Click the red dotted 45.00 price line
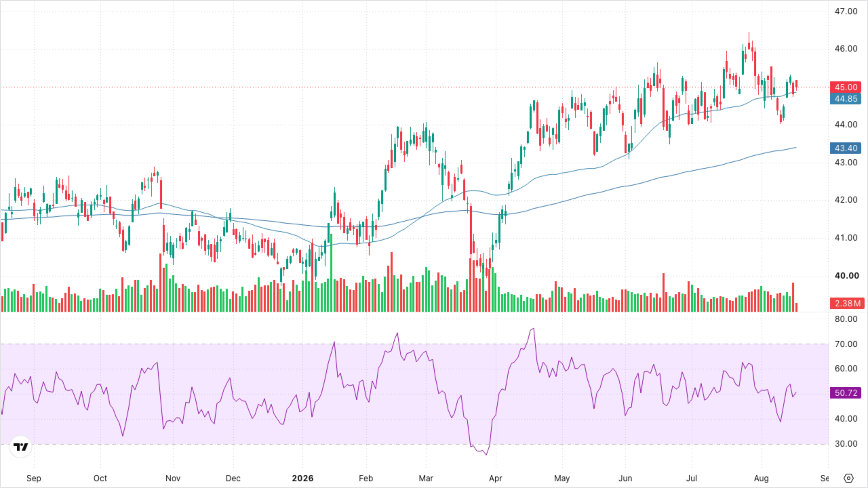 pos(414,87)
